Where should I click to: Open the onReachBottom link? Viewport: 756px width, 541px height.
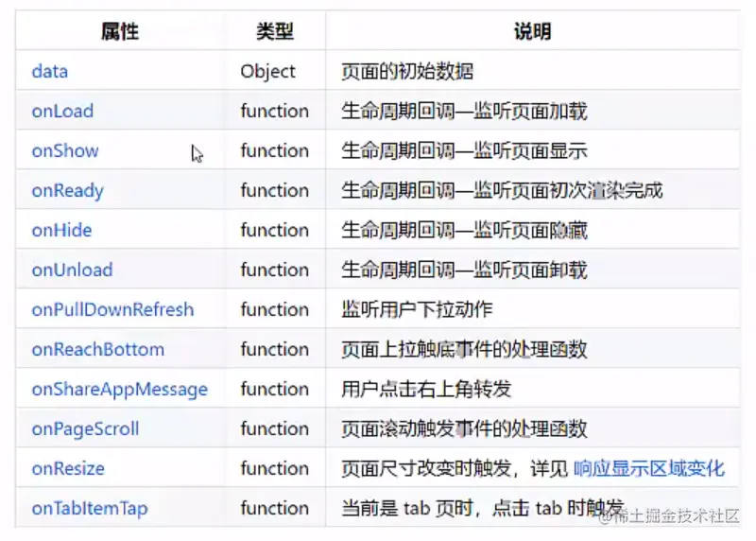[98, 349]
